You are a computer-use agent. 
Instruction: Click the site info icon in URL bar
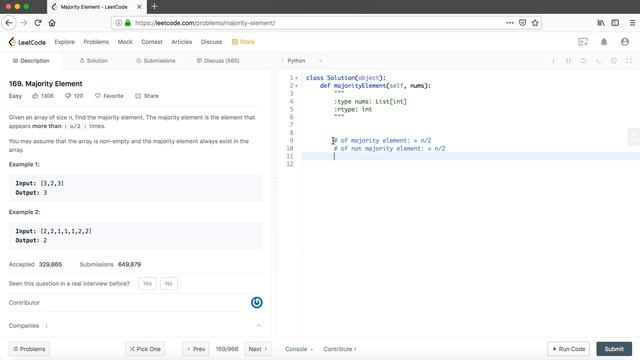click(118, 23)
